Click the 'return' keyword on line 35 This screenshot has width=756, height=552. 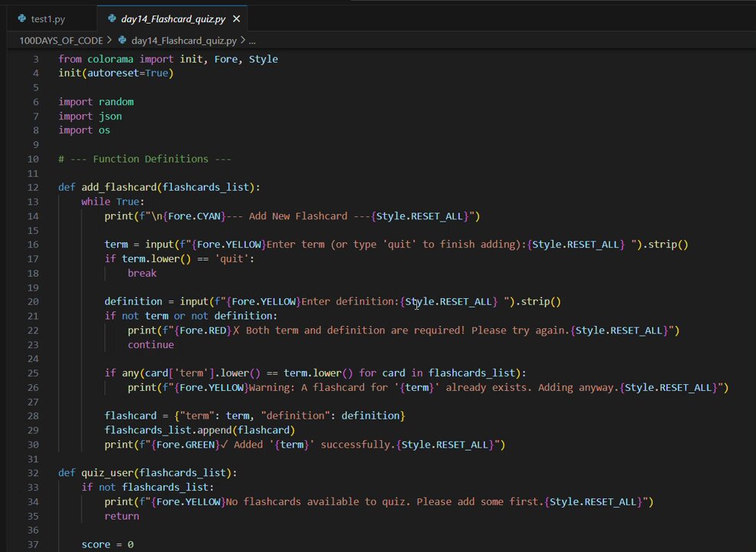[122, 516]
